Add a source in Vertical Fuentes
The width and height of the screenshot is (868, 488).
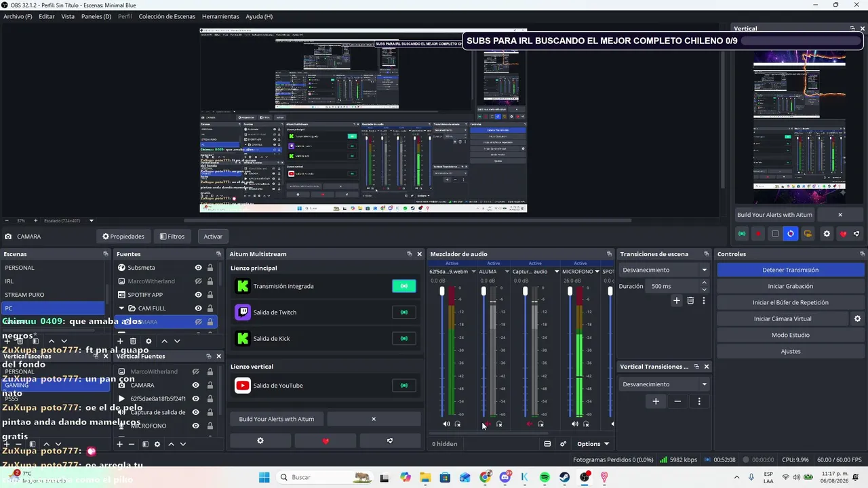coord(120,444)
